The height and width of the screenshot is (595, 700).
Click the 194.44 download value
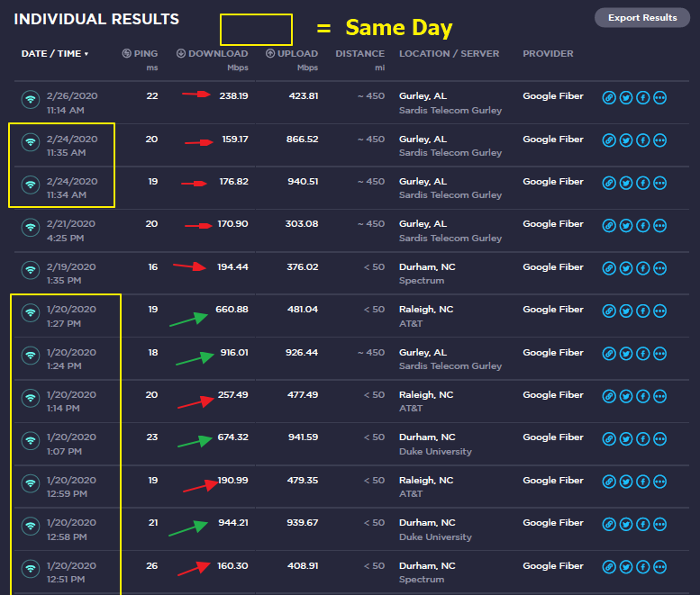pyautogui.click(x=232, y=267)
